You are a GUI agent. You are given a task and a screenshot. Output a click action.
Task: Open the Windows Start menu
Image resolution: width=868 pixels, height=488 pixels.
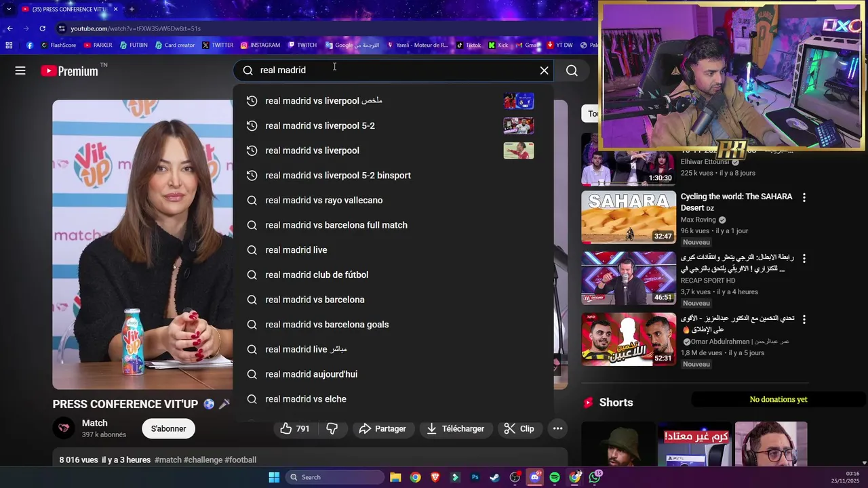[274, 477]
